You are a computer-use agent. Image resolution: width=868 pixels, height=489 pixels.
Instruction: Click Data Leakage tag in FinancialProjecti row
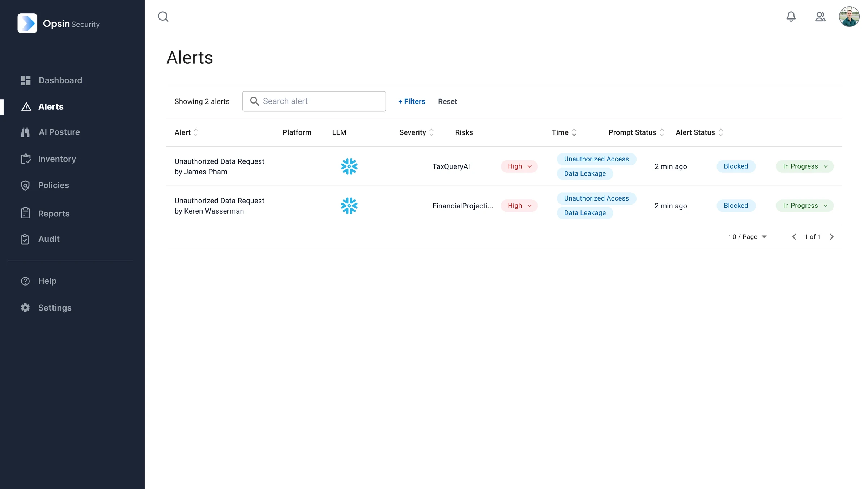coord(585,213)
